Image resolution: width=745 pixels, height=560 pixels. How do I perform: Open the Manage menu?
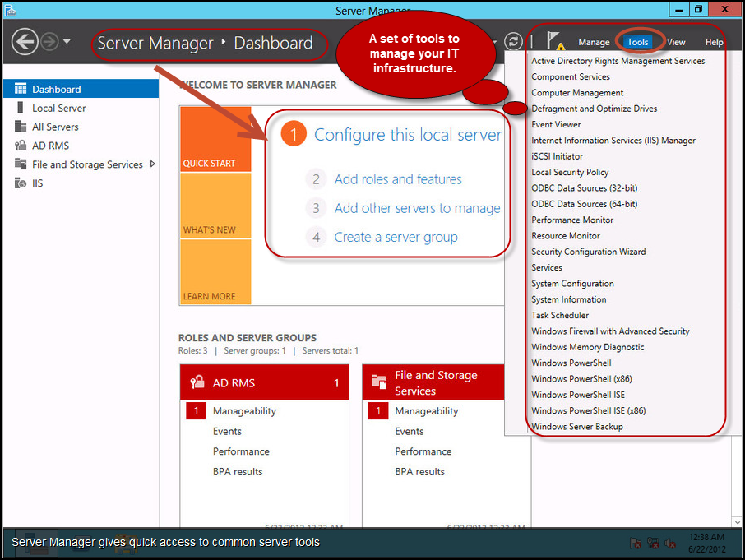coord(594,42)
